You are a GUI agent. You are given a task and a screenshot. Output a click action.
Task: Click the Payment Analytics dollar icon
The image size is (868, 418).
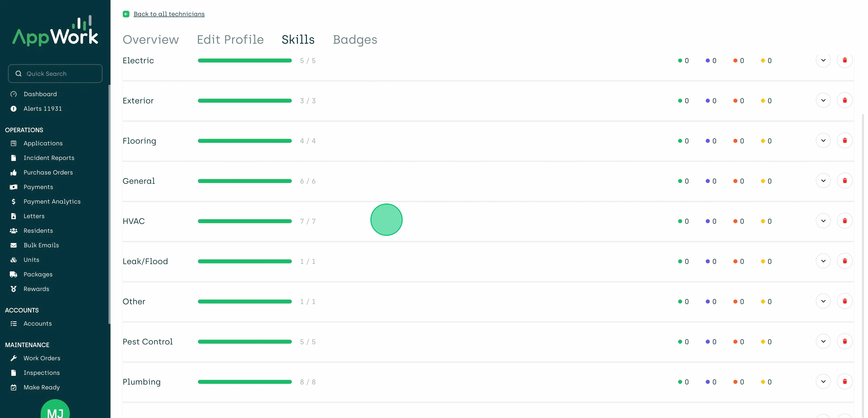point(14,201)
